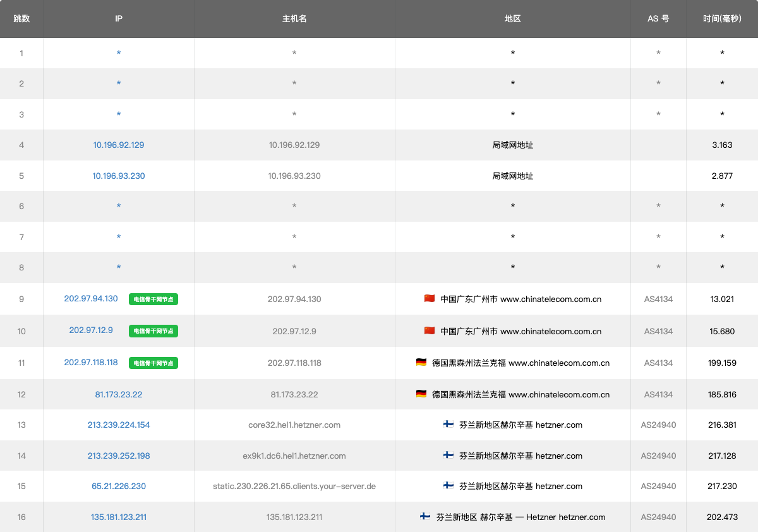758x532 pixels.
Task: Click the Germany flag in hop 12 row
Action: [x=421, y=394]
